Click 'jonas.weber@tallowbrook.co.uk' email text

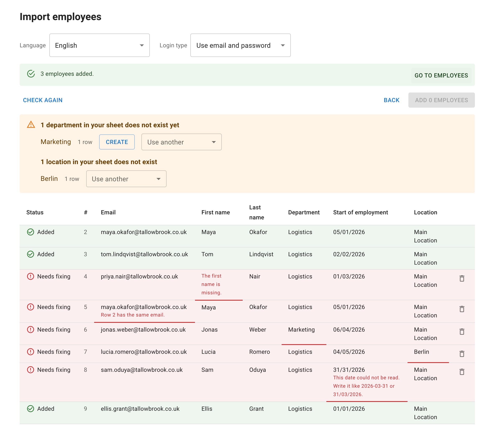(143, 330)
